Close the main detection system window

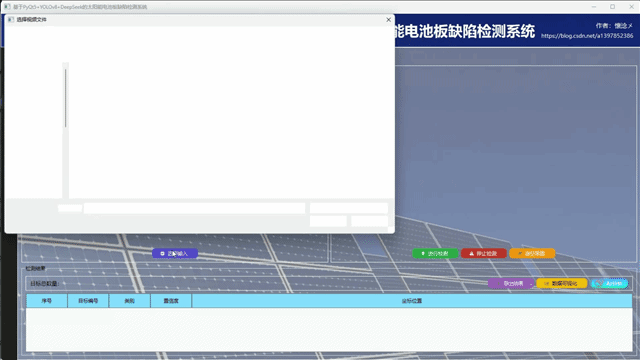[631, 7]
